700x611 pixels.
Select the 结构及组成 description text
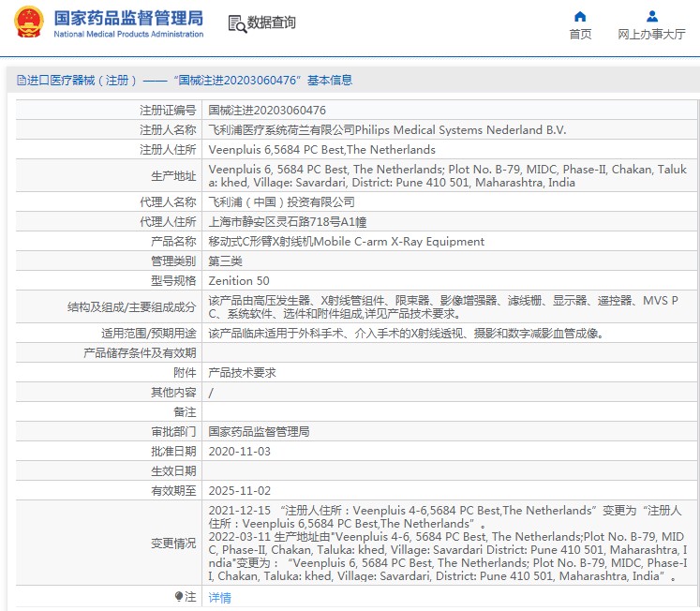443,307
